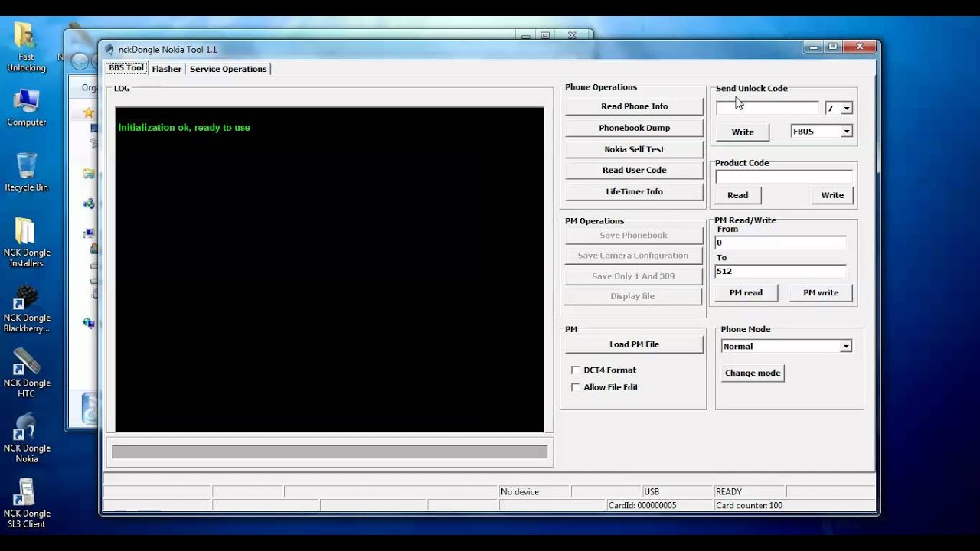Screen dimensions: 980x551
Task: Click the PM write button
Action: (821, 292)
